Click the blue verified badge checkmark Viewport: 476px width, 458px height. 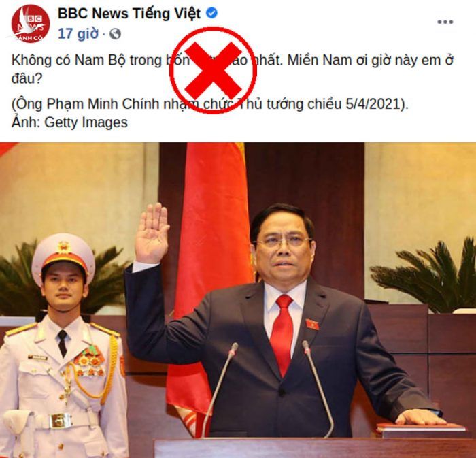[x=211, y=13]
